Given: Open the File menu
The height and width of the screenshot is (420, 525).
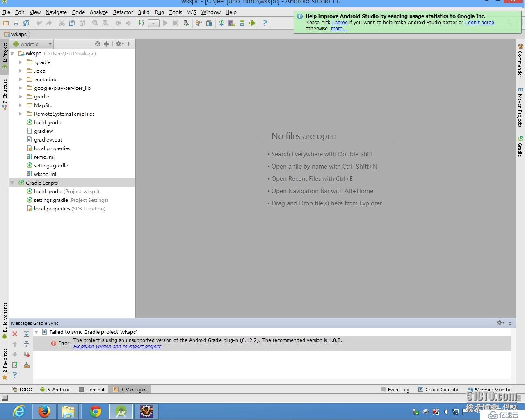Looking at the screenshot, I should coord(6,12).
